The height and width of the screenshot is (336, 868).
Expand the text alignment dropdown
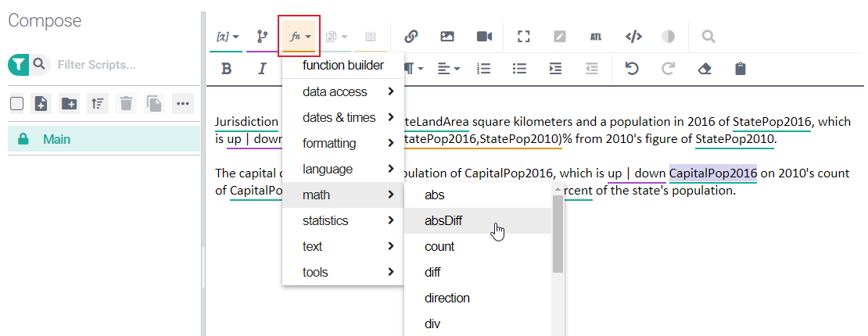[448, 69]
